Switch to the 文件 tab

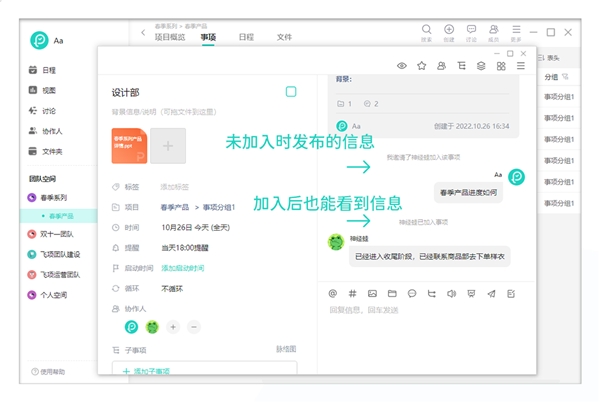click(284, 37)
